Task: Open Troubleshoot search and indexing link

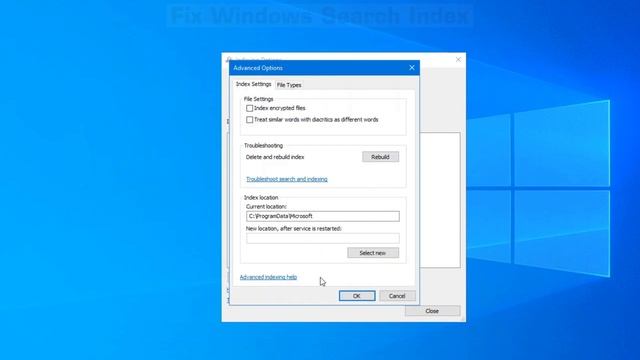Action: (287, 179)
